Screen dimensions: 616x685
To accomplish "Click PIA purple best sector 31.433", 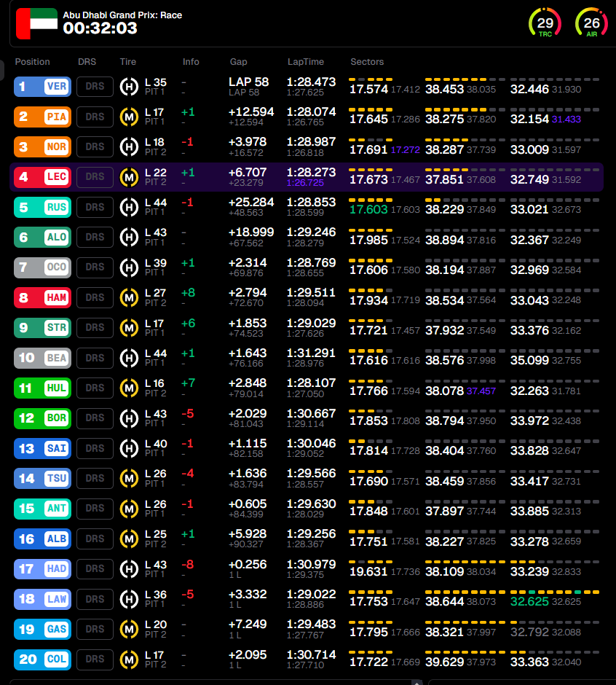I will click(x=566, y=120).
